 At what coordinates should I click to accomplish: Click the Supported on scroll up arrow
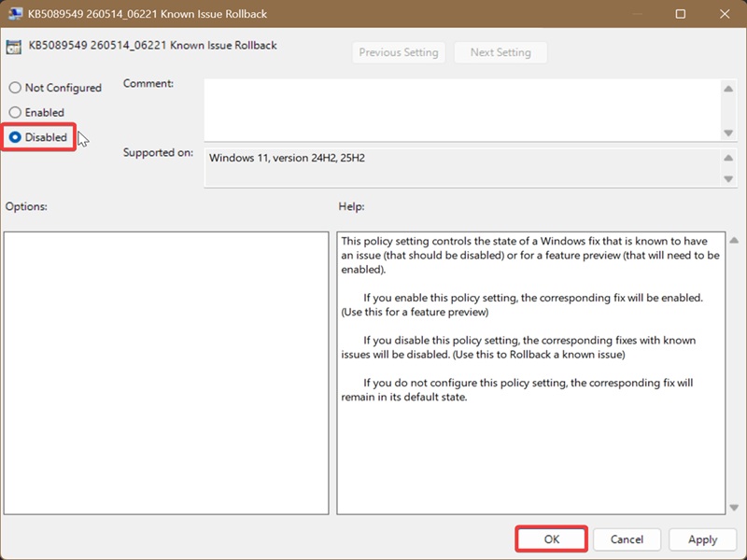tap(728, 158)
